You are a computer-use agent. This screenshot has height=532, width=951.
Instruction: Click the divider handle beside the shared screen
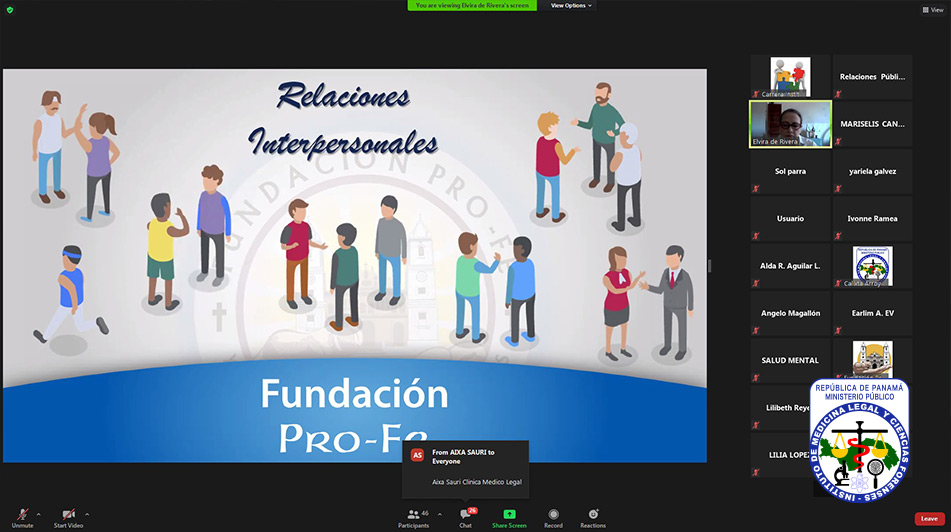click(x=709, y=266)
